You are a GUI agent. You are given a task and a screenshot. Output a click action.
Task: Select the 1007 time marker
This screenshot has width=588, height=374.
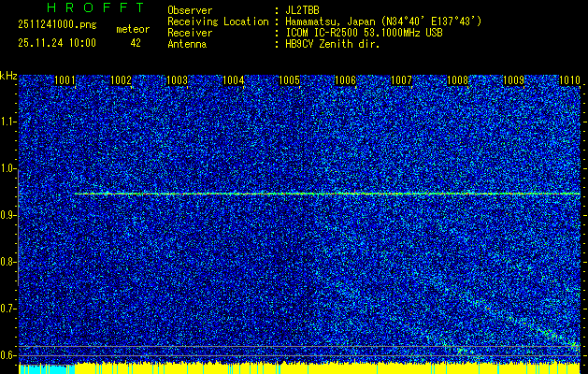point(402,80)
